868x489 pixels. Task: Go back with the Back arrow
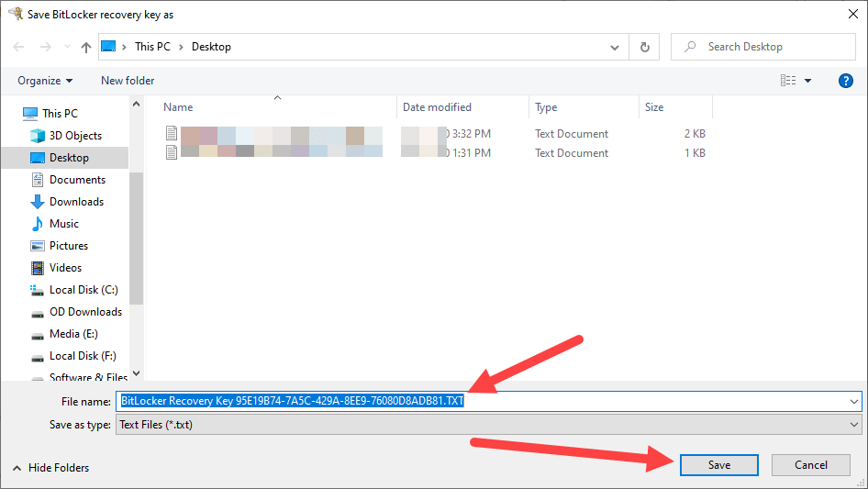18,47
